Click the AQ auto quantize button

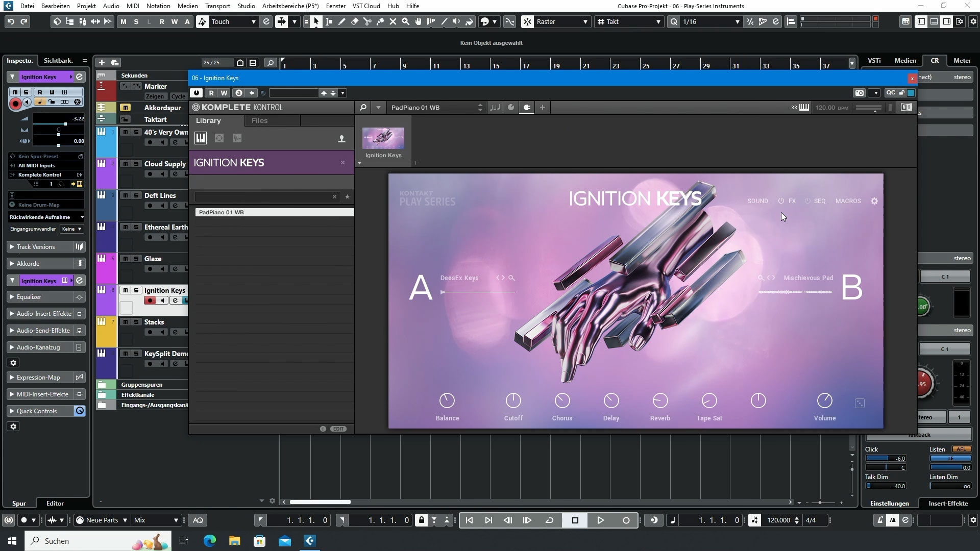tap(198, 520)
